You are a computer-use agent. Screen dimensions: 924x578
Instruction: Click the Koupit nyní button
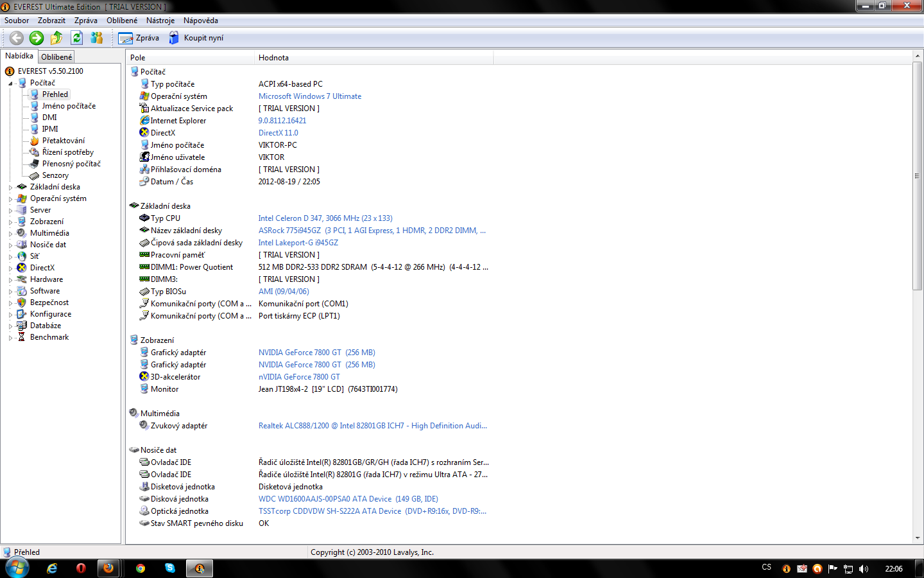tap(196, 38)
